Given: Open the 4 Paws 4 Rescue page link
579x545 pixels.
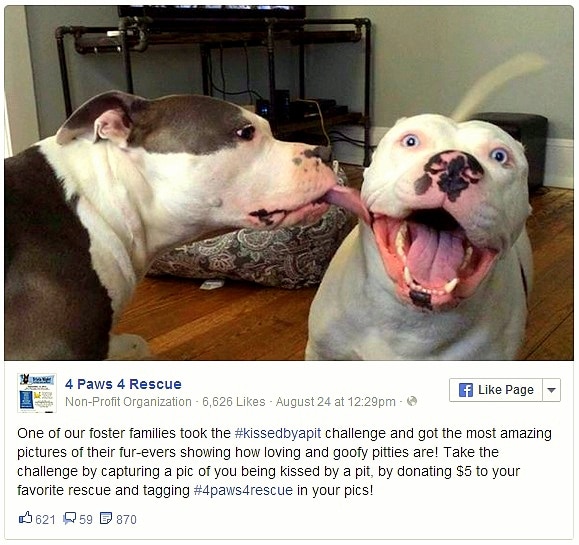Looking at the screenshot, I should coord(123,384).
